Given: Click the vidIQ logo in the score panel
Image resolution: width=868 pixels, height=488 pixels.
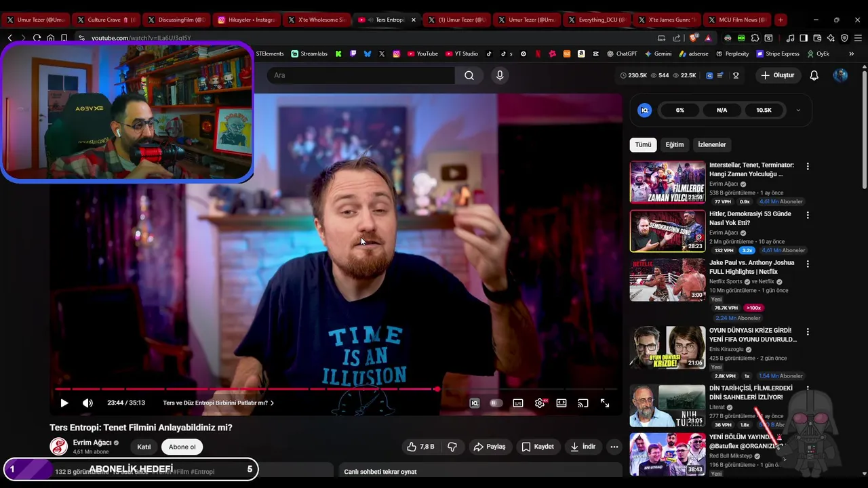Looking at the screenshot, I should [x=645, y=110].
